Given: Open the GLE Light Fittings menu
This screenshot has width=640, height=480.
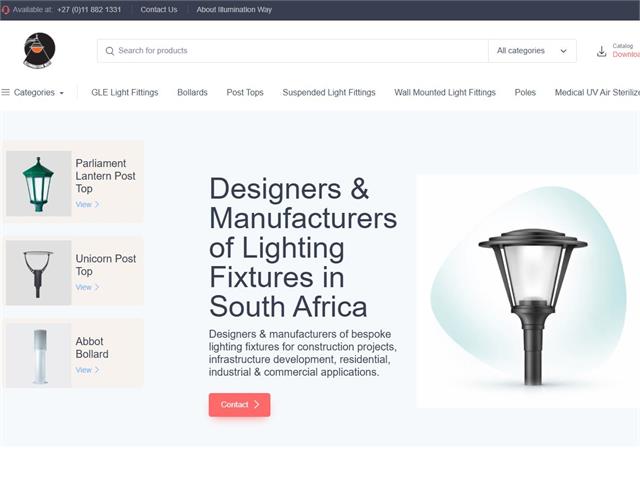Looking at the screenshot, I should 124,93.
